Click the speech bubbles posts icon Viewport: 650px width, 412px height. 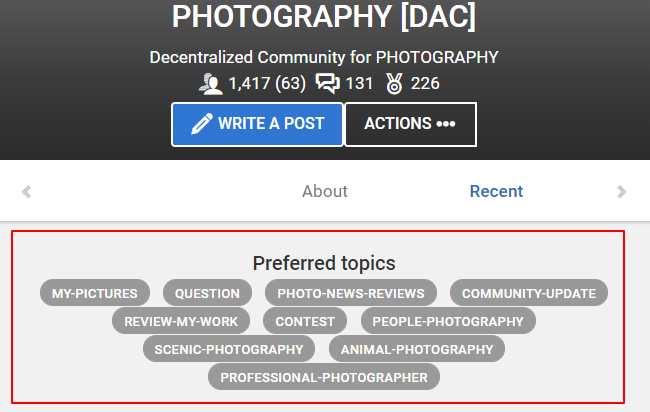327,83
